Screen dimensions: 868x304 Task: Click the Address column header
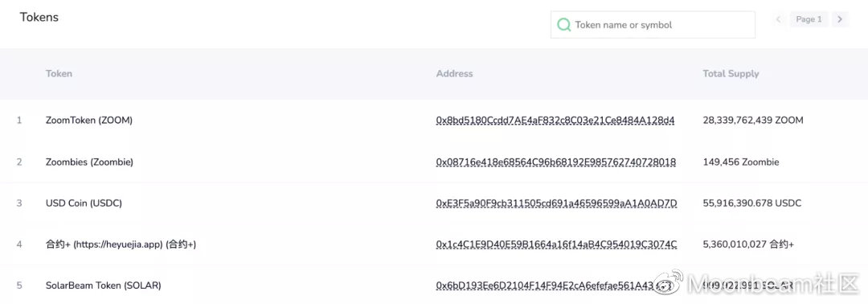[454, 74]
